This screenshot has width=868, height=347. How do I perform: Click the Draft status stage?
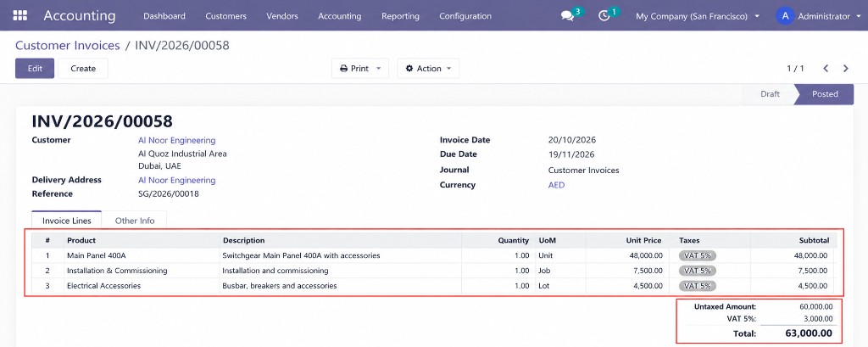[x=770, y=93]
